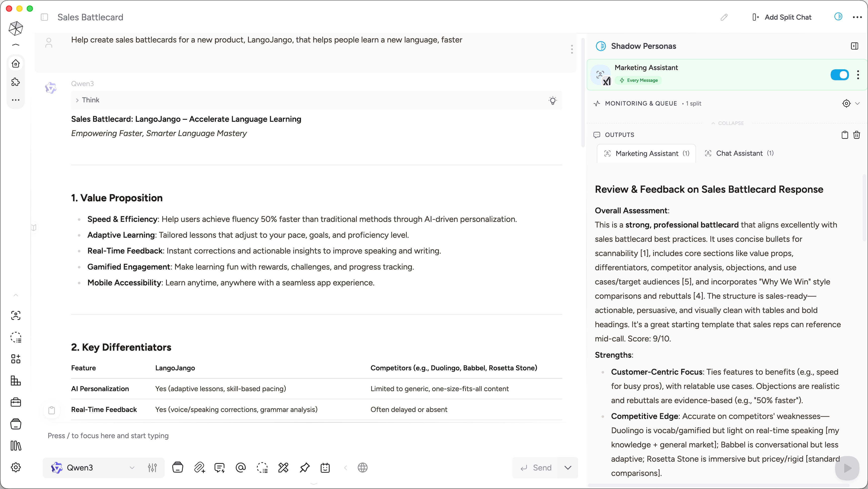Click the paperclip attach file icon

pos(199,468)
